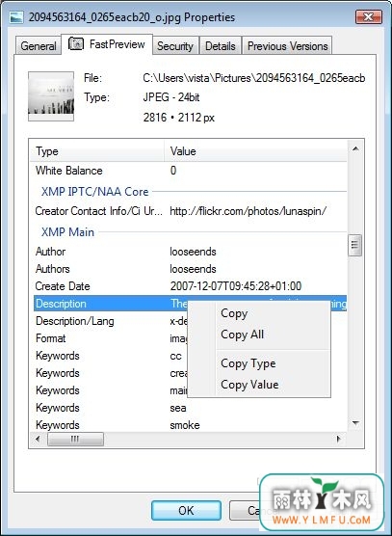Close the Properties dialog with X button
392x536 pixels.
[x=369, y=16]
